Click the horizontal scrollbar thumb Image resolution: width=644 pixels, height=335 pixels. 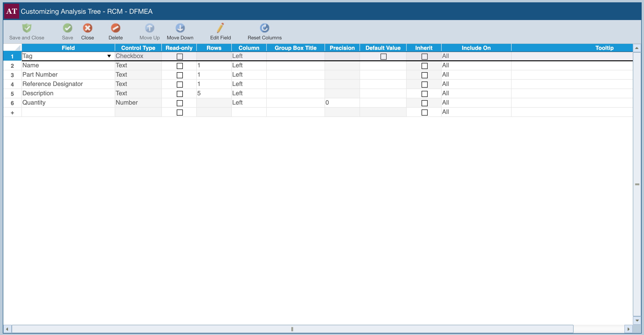click(292, 329)
